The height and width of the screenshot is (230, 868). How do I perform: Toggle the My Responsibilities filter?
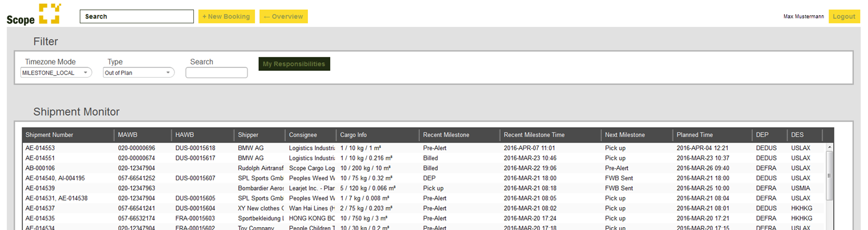(x=294, y=64)
